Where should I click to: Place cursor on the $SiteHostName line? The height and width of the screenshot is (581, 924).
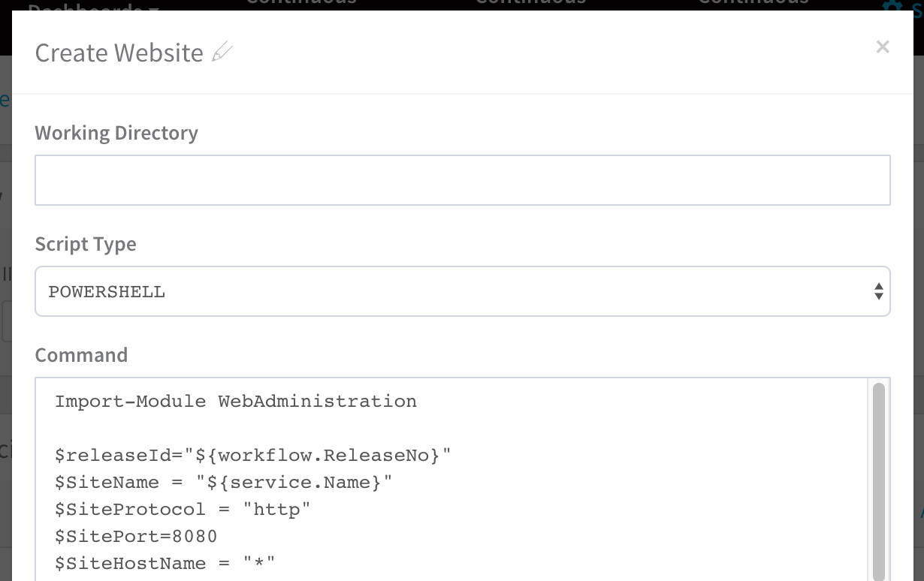point(165,564)
